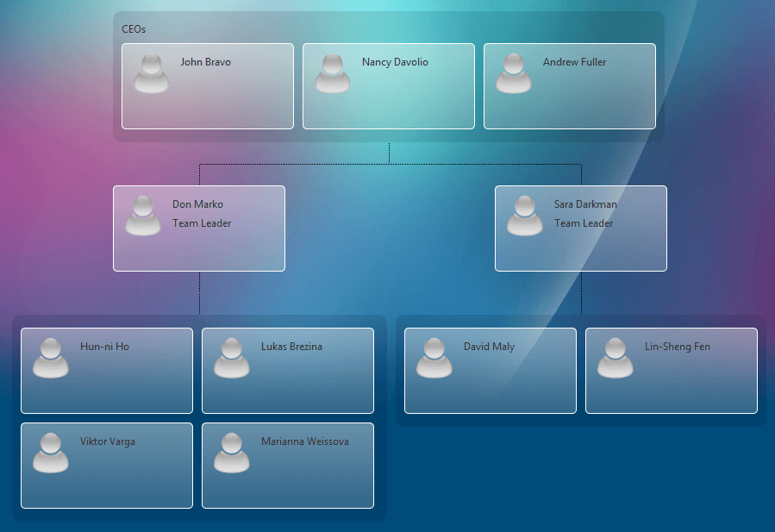The height and width of the screenshot is (532, 775).
Task: Click Lin-Sheng Fen's avatar icon
Action: (x=615, y=359)
